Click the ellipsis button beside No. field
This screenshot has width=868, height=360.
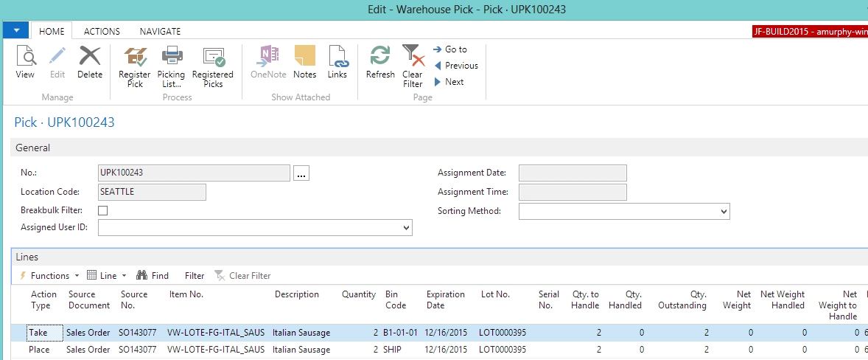(x=301, y=173)
